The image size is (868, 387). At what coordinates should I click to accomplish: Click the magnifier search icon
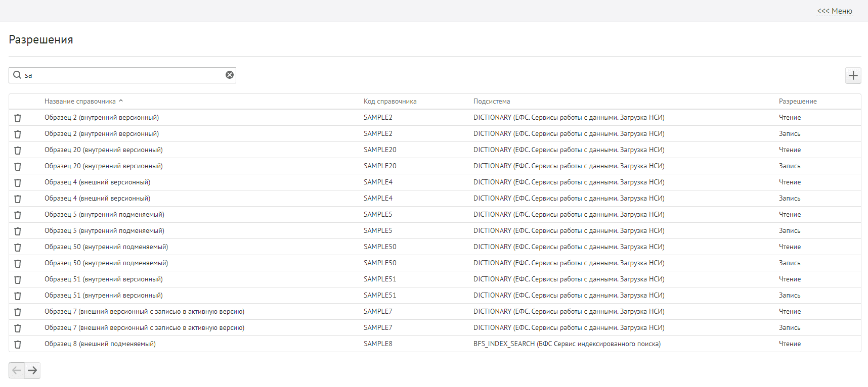point(17,75)
